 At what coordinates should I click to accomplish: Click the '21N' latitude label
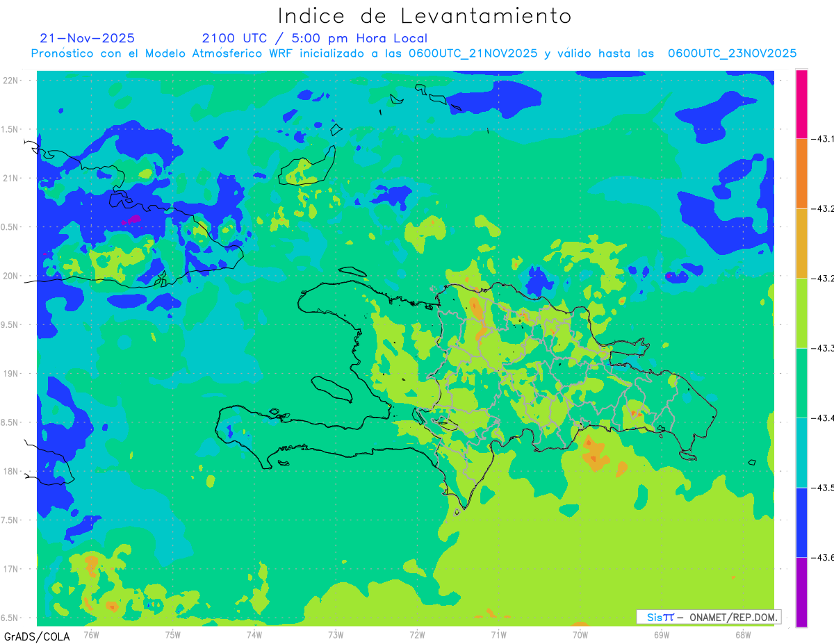[x=11, y=179]
